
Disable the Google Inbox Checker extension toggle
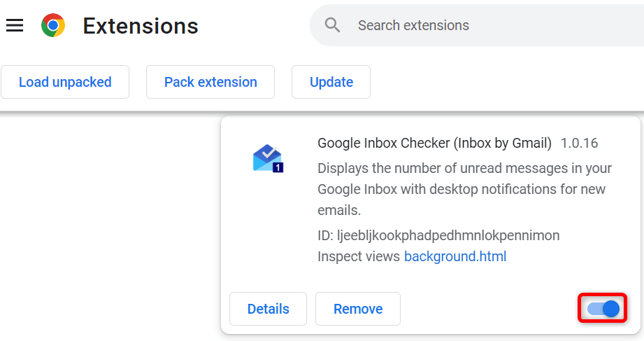tap(603, 309)
